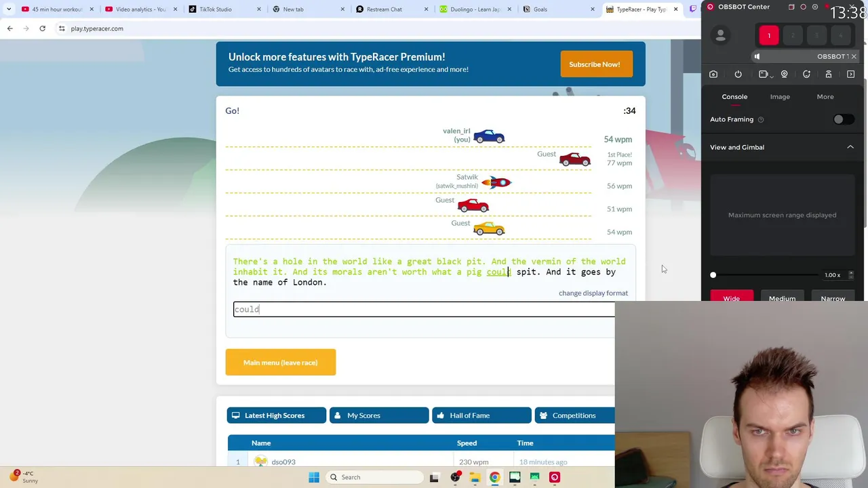Image resolution: width=868 pixels, height=488 pixels.
Task: Click the OBSBOT face tracking refresh icon
Action: pyautogui.click(x=806, y=75)
